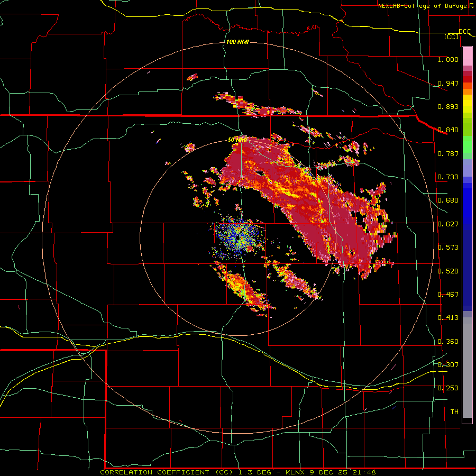Select the 0.467 legend value

448,295
